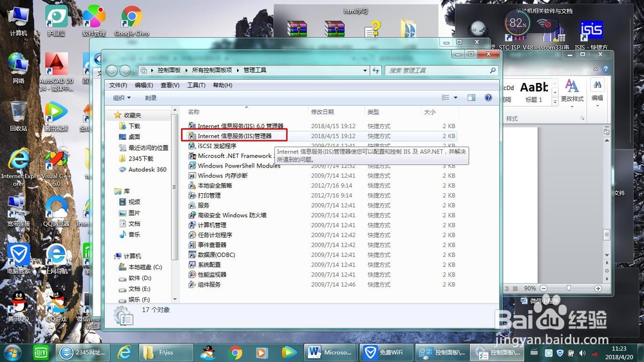Open the 查看(V) menu
Screen dimensions: 644x362
(x=169, y=85)
